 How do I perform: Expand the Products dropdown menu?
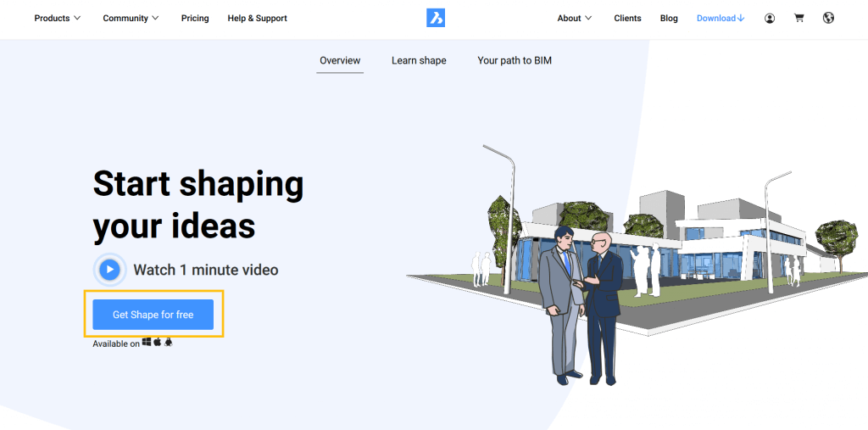click(x=58, y=19)
